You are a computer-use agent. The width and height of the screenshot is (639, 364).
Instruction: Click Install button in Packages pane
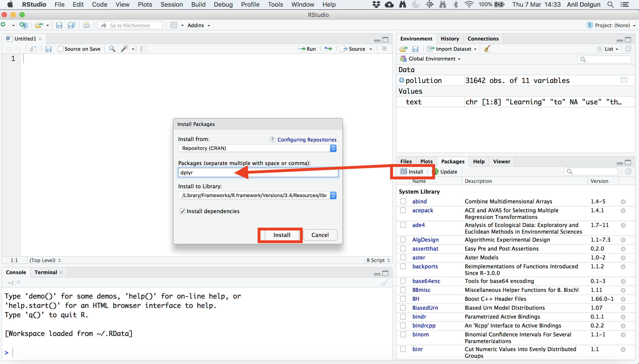tap(412, 172)
